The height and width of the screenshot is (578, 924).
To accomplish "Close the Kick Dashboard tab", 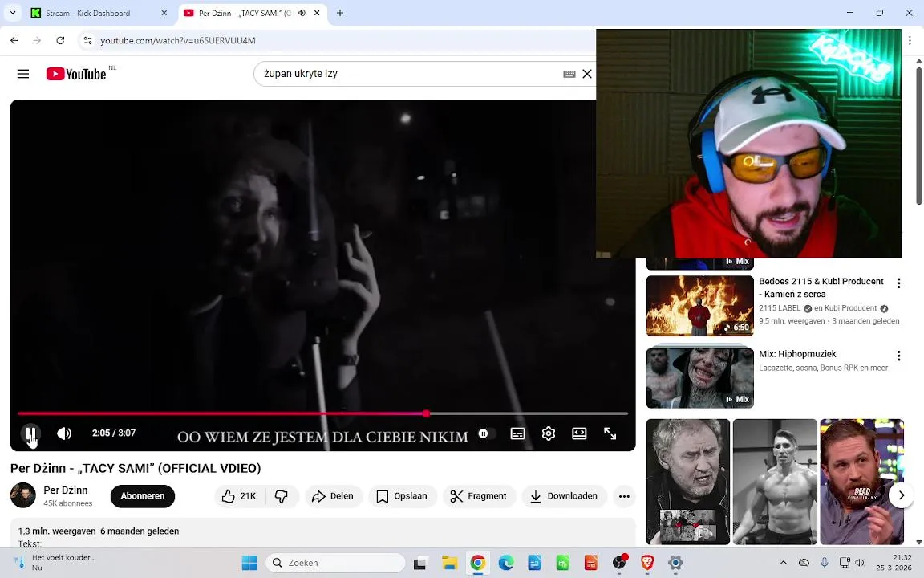I will 164,13.
